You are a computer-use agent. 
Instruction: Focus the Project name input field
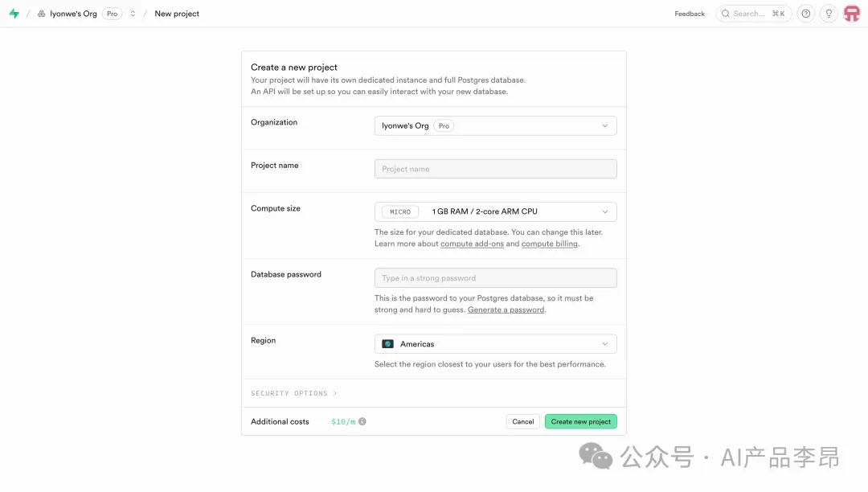[x=495, y=169]
